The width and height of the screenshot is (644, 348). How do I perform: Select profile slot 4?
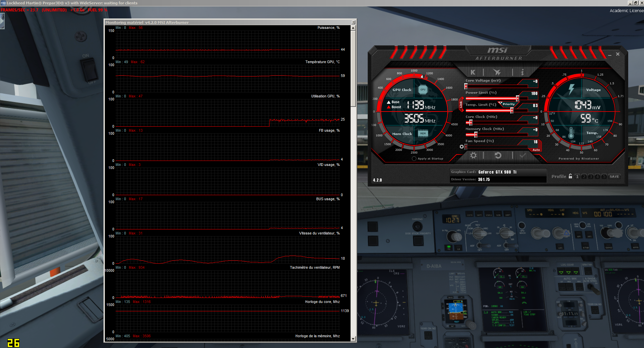click(597, 176)
